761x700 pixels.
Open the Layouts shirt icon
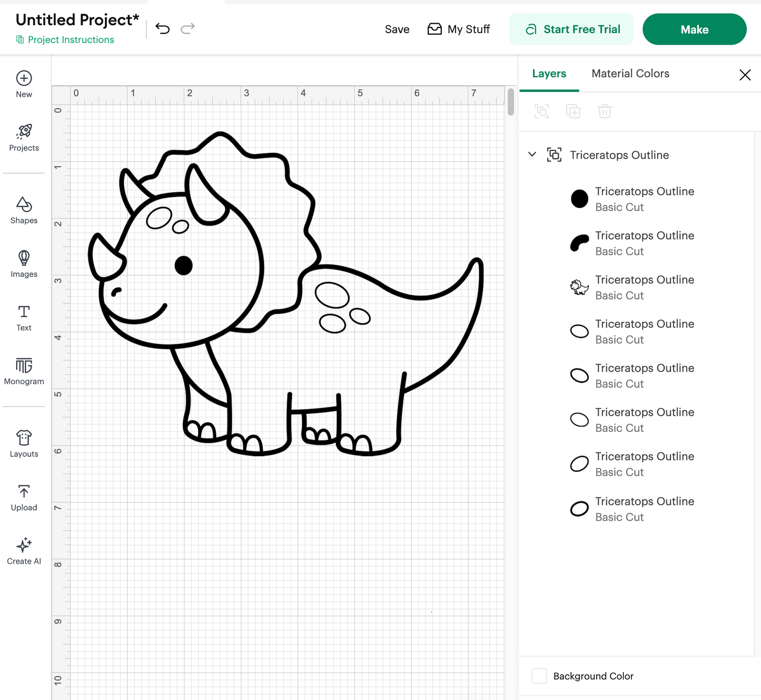[24, 438]
